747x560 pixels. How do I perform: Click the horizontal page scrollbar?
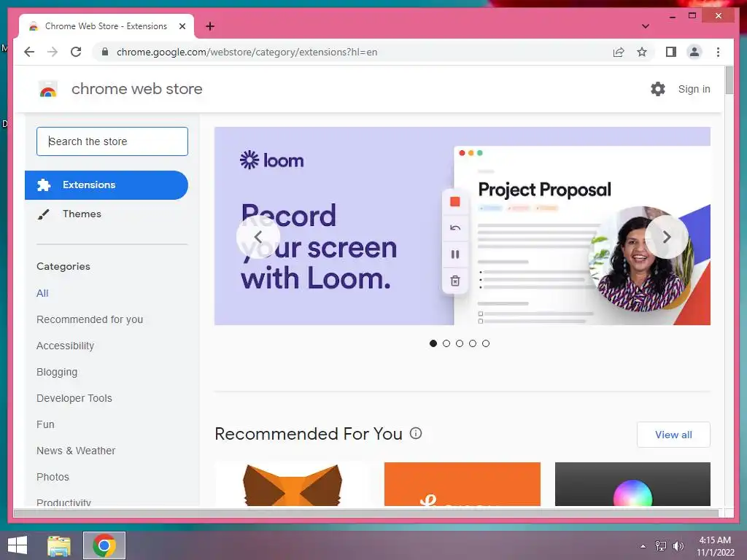[366, 513]
